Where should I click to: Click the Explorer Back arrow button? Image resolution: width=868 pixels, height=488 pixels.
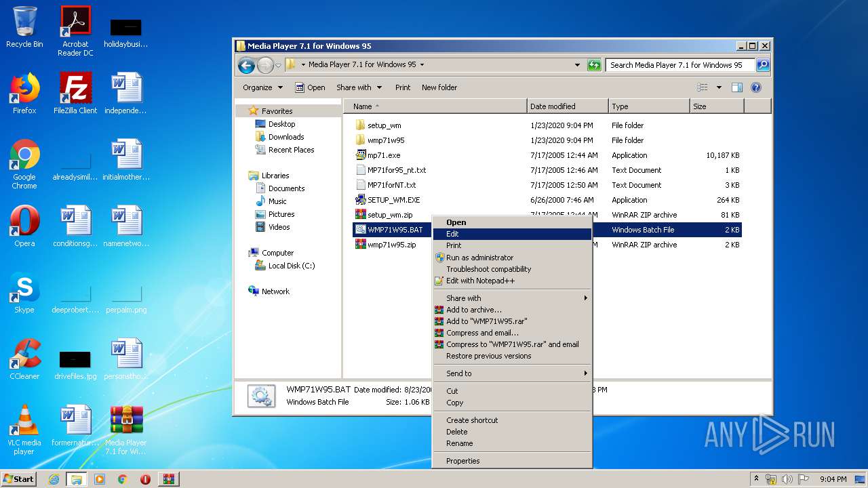pos(246,65)
